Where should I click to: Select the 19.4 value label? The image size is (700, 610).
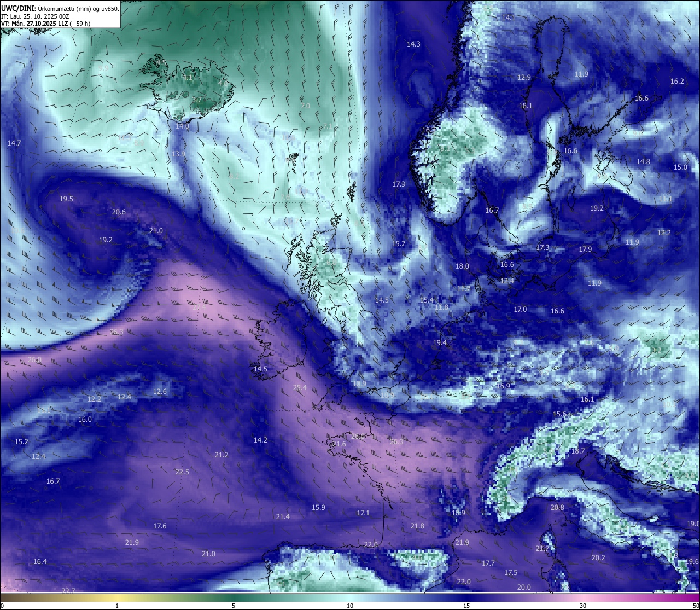click(x=440, y=343)
